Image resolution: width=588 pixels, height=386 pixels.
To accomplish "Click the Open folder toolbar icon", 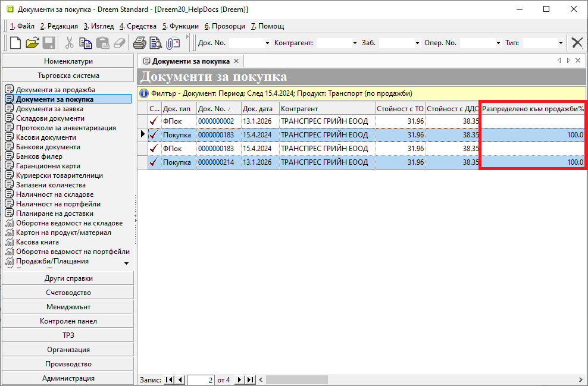I will coord(32,43).
